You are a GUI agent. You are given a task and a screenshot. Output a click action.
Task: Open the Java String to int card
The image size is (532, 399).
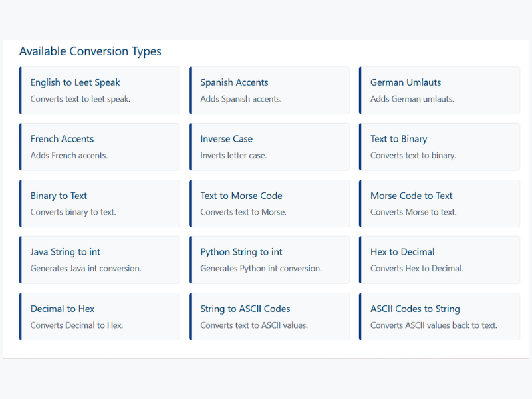pos(99,260)
